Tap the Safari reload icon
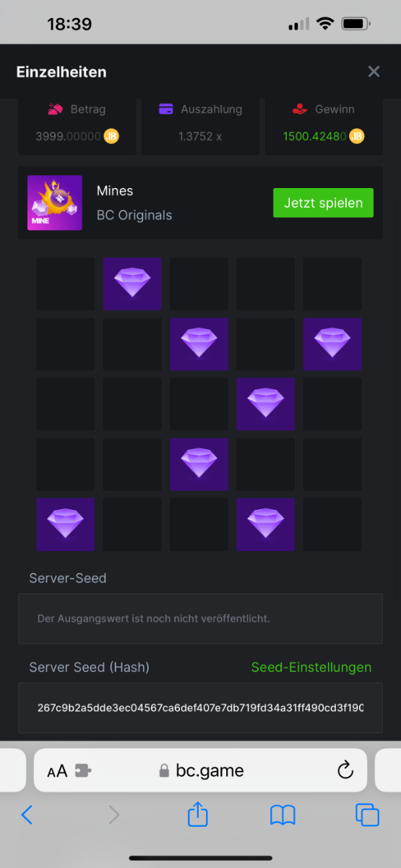The width and height of the screenshot is (401, 868). [x=345, y=770]
